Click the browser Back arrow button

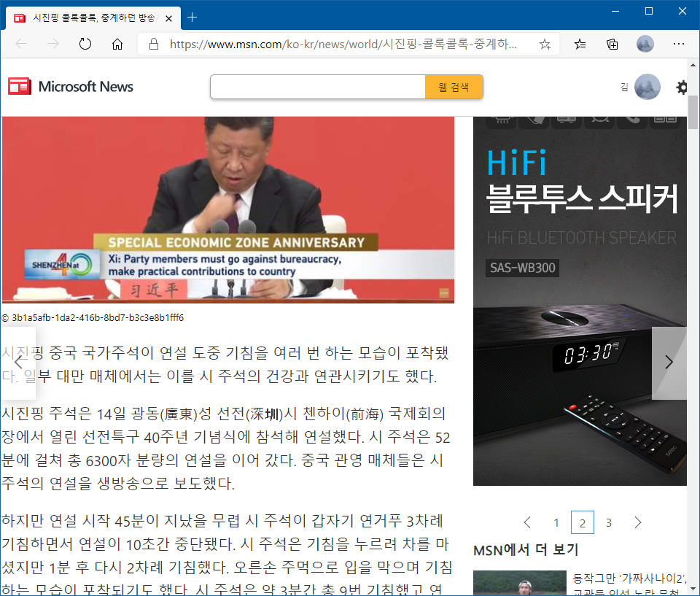coord(21,44)
